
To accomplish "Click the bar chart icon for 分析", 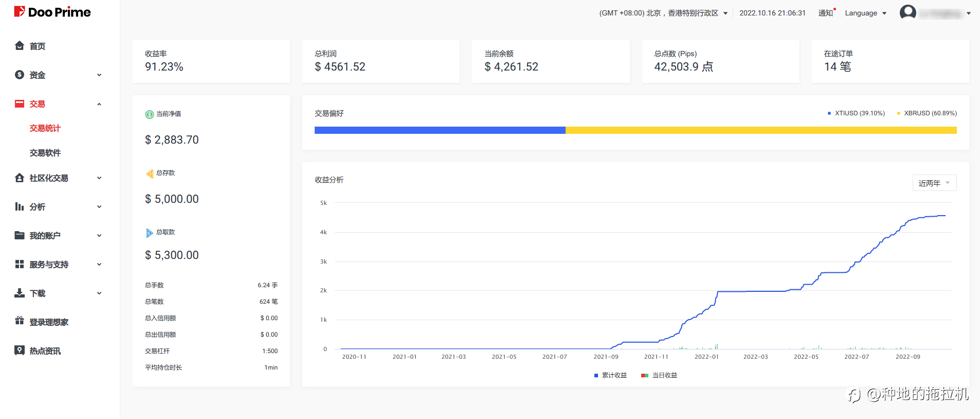I will point(20,206).
